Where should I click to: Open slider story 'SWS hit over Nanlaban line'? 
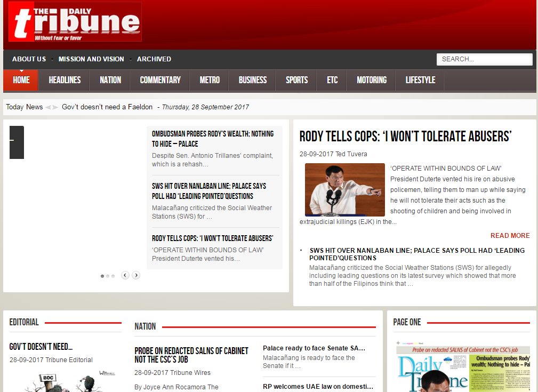click(x=209, y=191)
